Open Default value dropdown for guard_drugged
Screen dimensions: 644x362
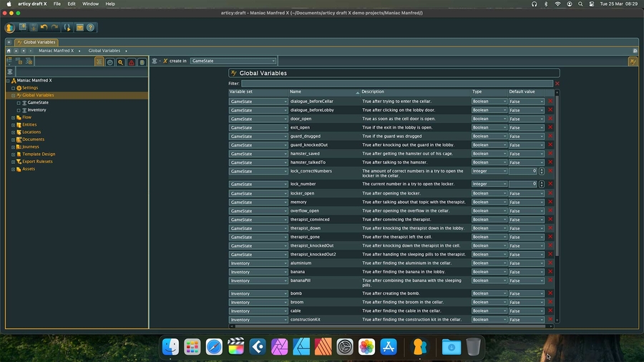pos(526,136)
